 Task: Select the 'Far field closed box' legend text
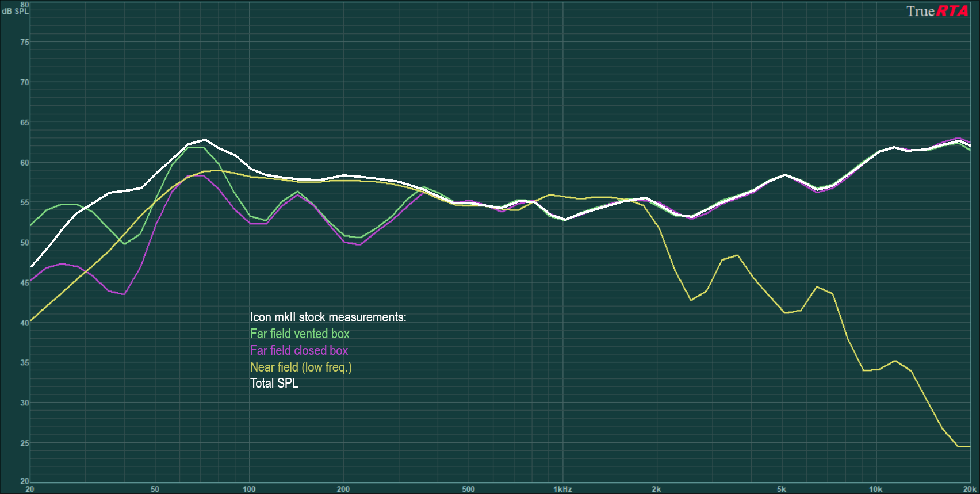(299, 351)
